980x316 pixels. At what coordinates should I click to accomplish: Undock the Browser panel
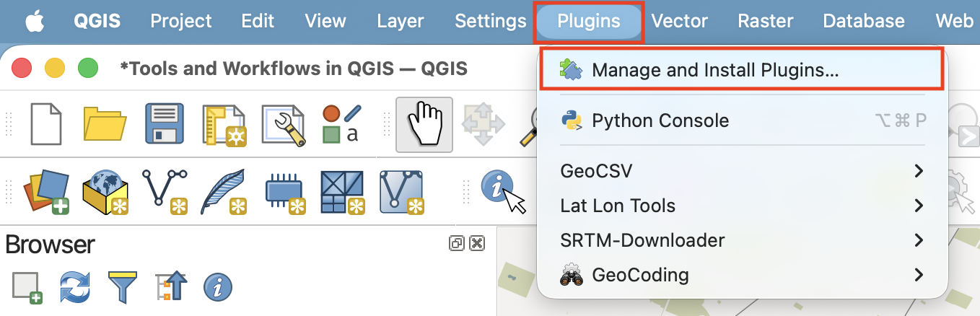[x=456, y=243]
